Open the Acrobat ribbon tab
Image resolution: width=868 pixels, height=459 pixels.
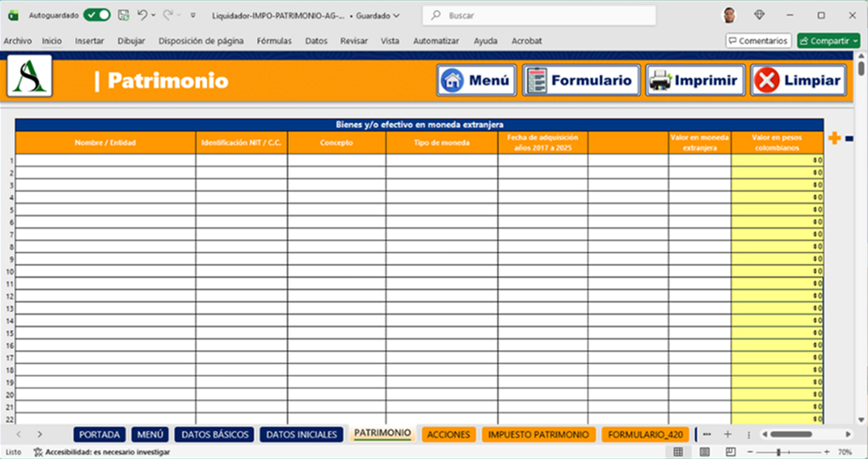527,41
